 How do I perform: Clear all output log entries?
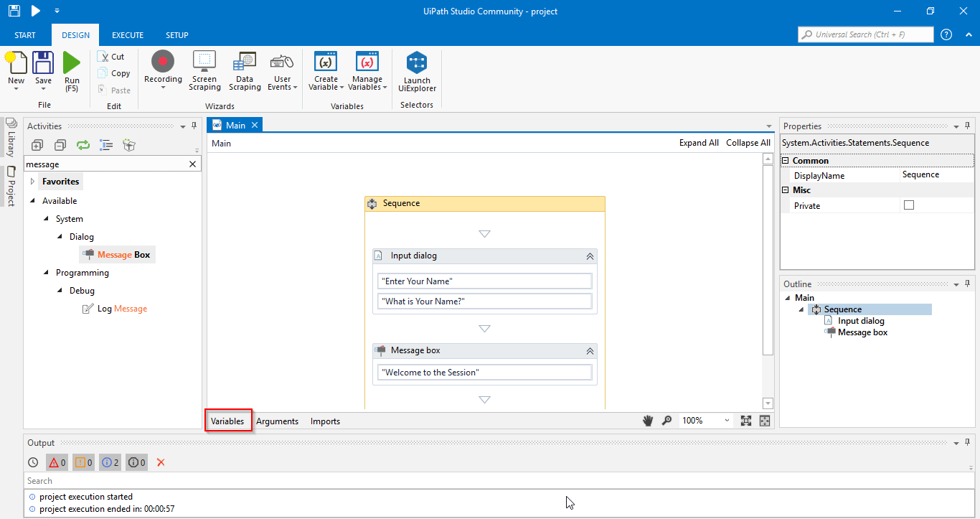coord(161,462)
